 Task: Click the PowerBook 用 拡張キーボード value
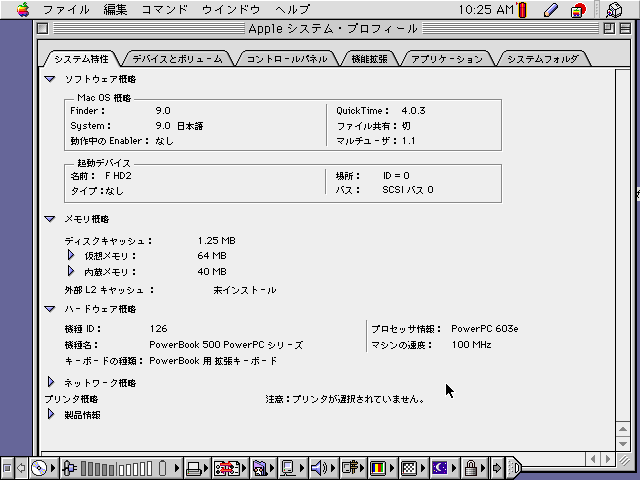[213, 361]
